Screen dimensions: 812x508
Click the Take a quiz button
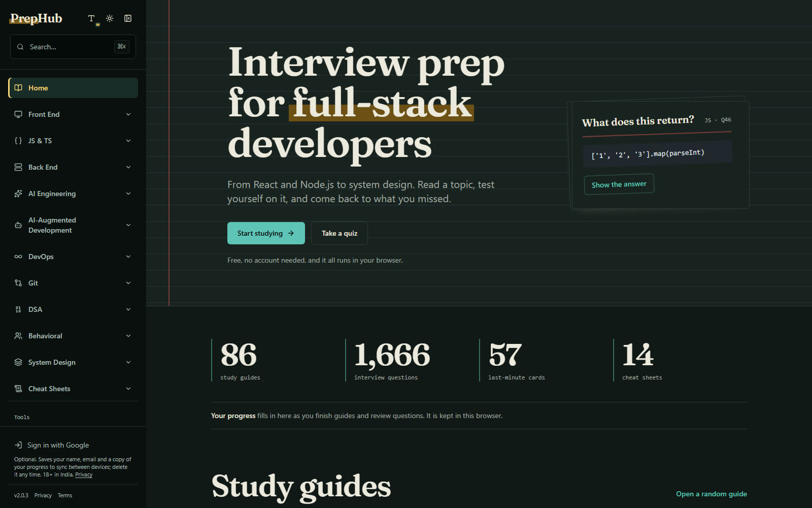(x=340, y=233)
